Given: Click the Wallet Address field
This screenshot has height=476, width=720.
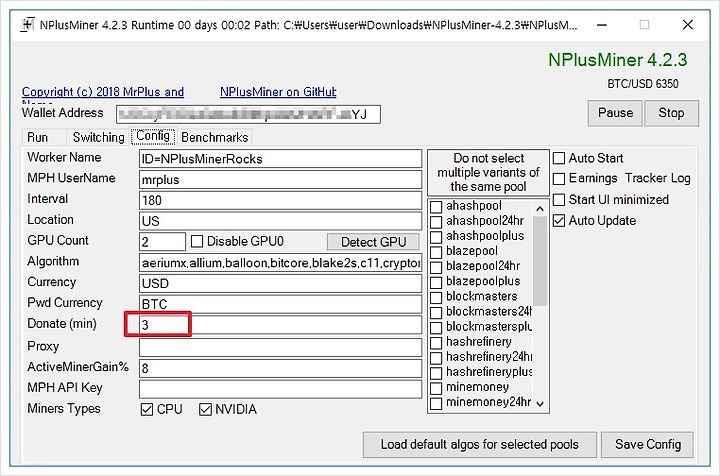Looking at the screenshot, I should [248, 114].
